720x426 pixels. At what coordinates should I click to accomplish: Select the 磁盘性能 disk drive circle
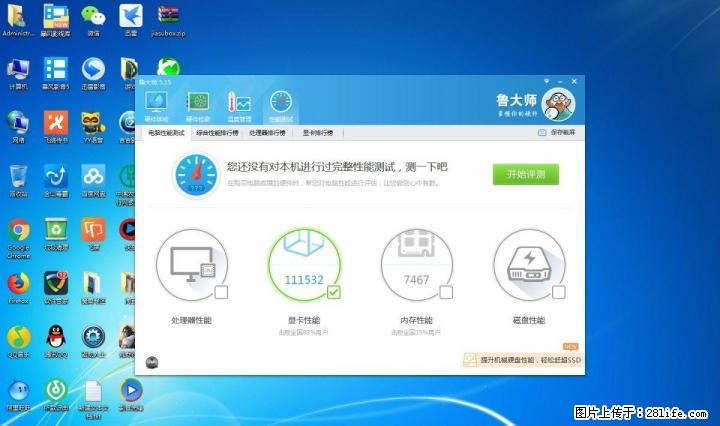click(529, 265)
